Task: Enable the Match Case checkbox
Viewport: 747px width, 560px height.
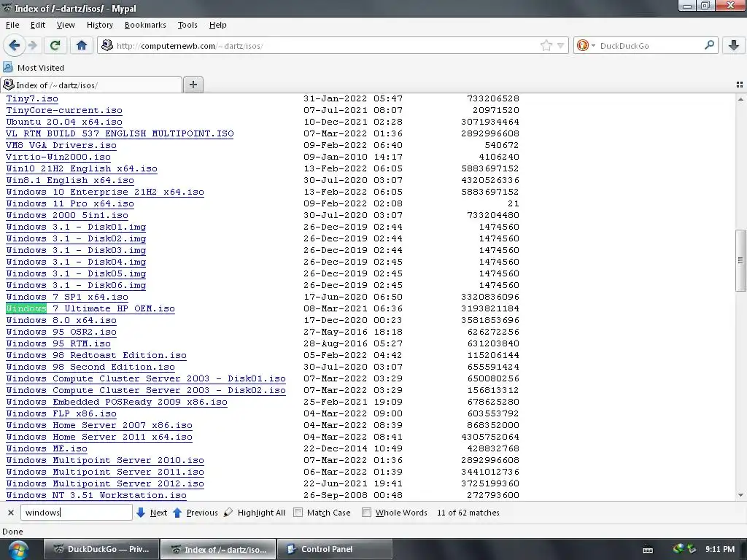Action: [298, 513]
